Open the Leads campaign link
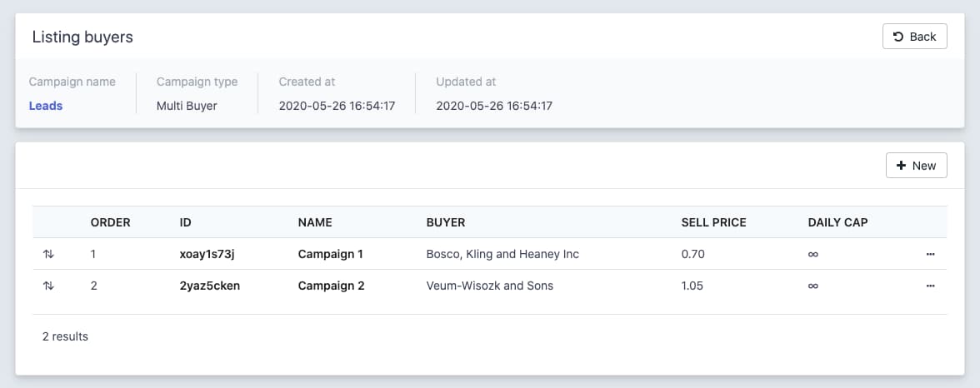The width and height of the screenshot is (980, 388). 46,106
